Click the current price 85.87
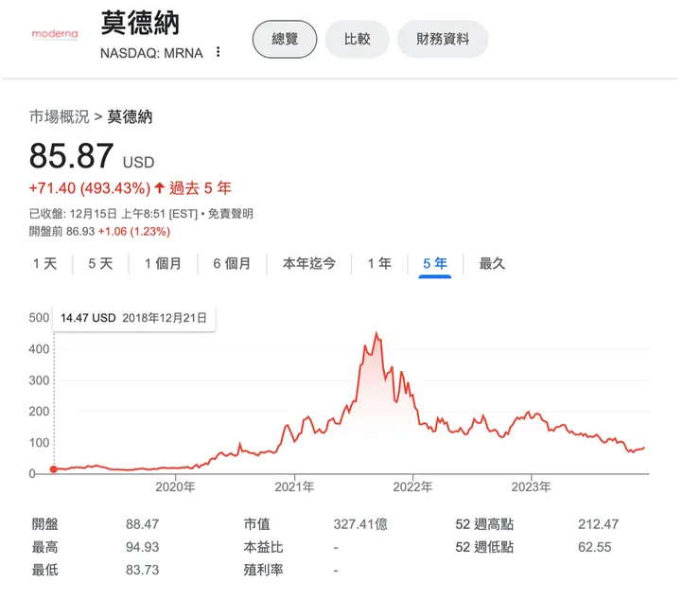 tap(71, 156)
